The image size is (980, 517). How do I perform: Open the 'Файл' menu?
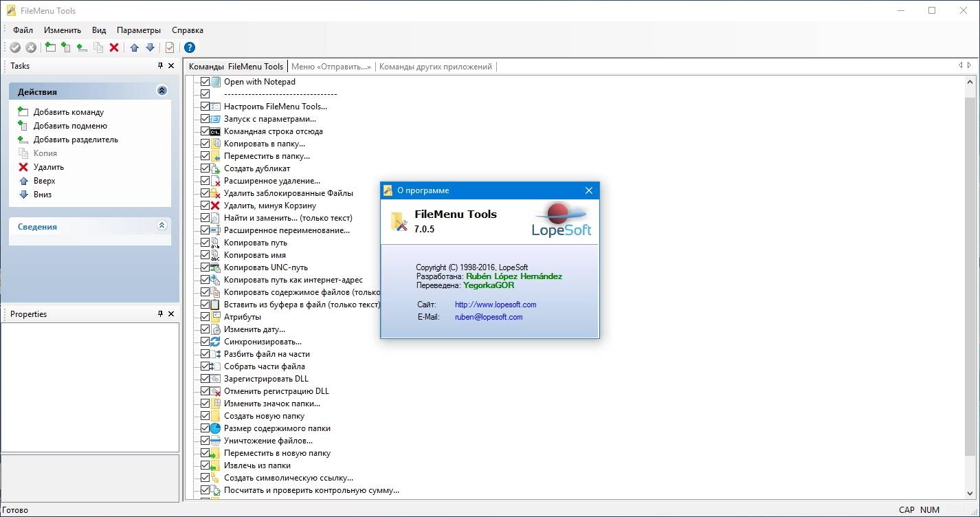pos(23,30)
